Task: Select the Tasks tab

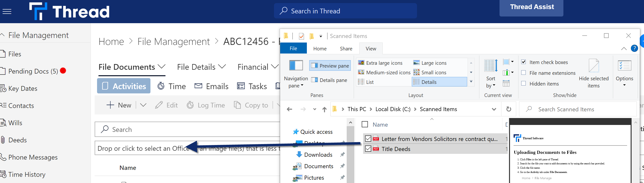Action: pyautogui.click(x=252, y=86)
